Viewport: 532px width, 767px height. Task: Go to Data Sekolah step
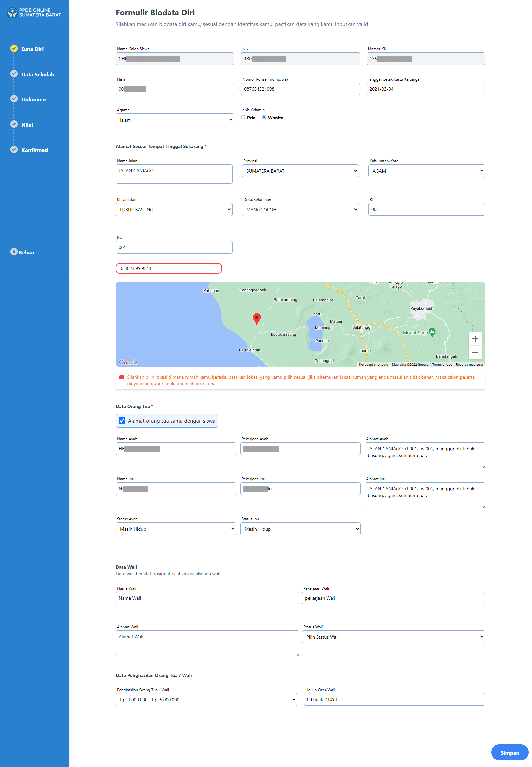37,75
